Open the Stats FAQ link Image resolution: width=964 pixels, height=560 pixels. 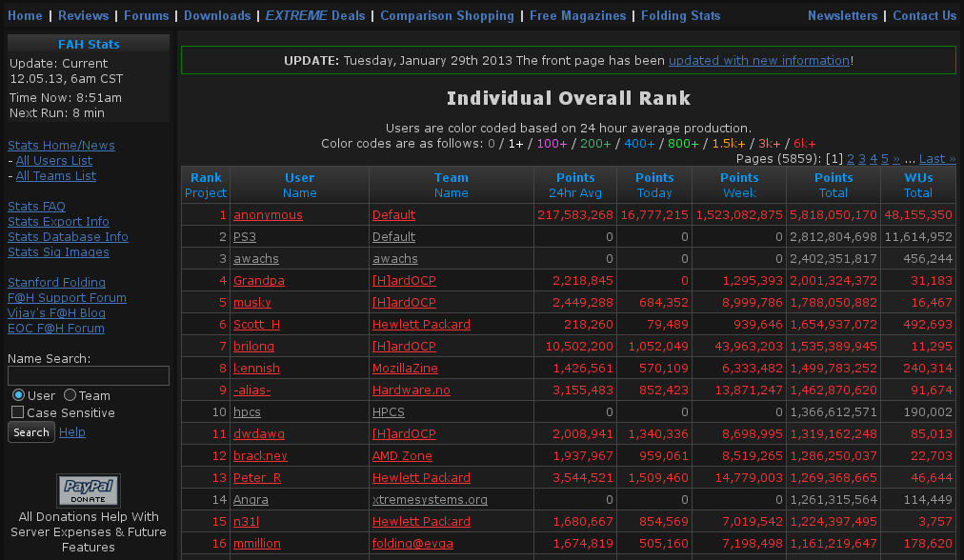36,207
